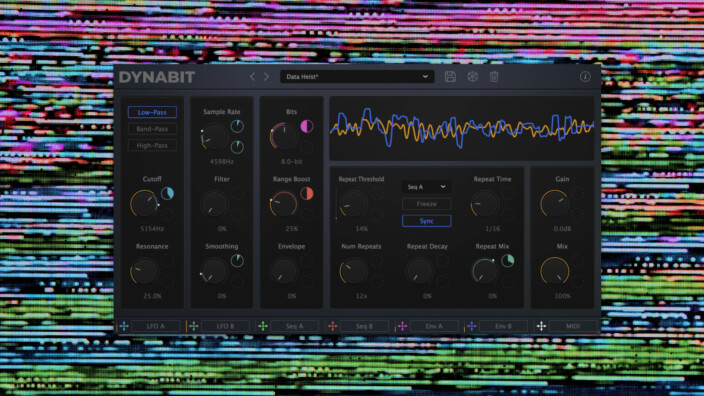Click the Repeat Mix knob
The height and width of the screenshot is (396, 704).
(485, 271)
